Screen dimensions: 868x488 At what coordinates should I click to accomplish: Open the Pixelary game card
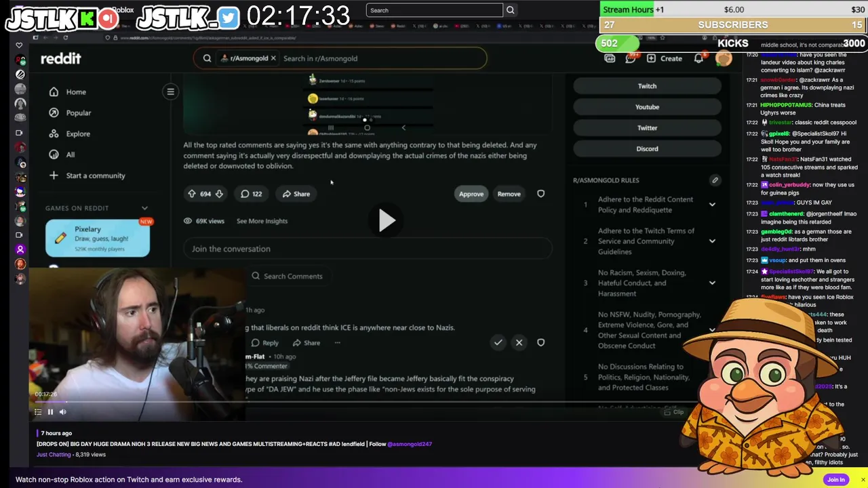[x=98, y=237]
